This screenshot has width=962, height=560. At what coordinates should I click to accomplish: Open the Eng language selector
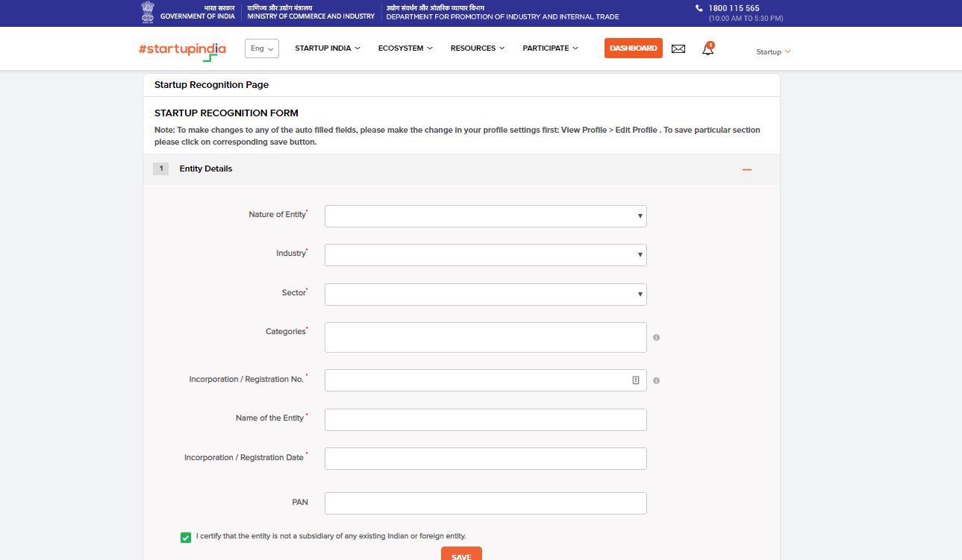tap(262, 48)
